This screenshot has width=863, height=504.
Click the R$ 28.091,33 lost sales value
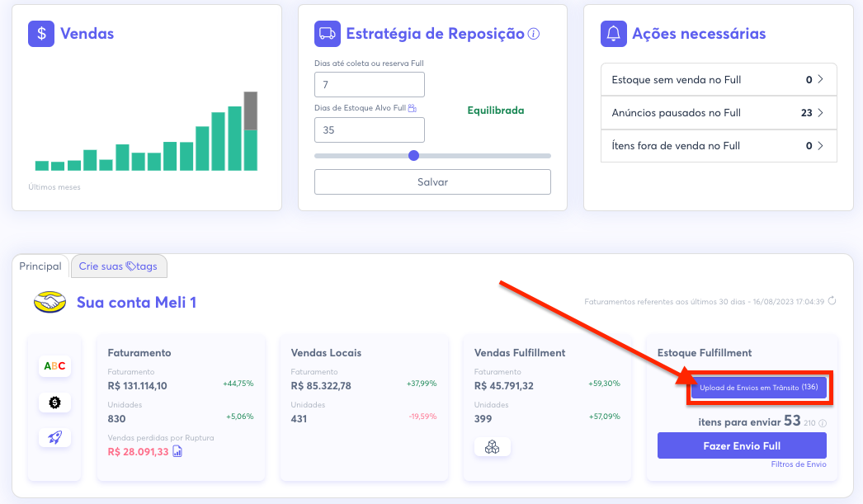point(138,452)
